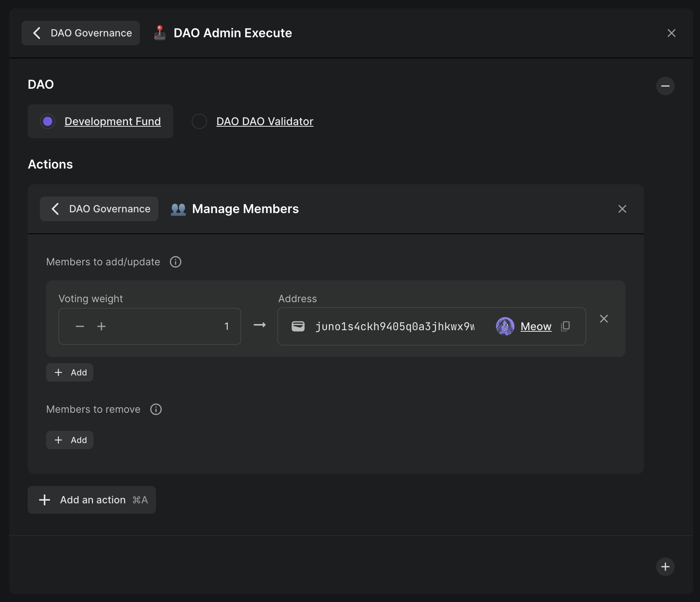Close the DAO Admin Execute panel
The image size is (700, 602).
pos(671,33)
